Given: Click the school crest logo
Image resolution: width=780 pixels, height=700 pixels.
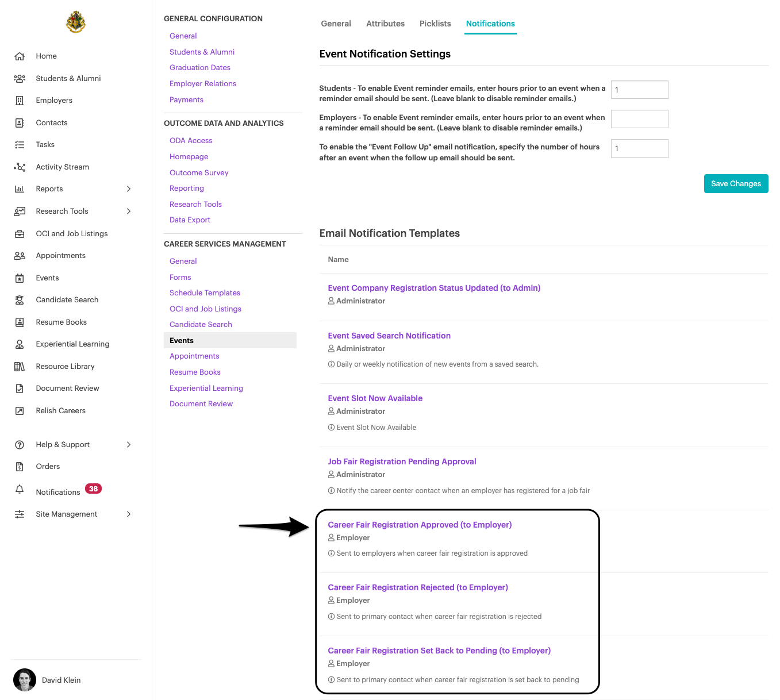Looking at the screenshot, I should (76, 22).
